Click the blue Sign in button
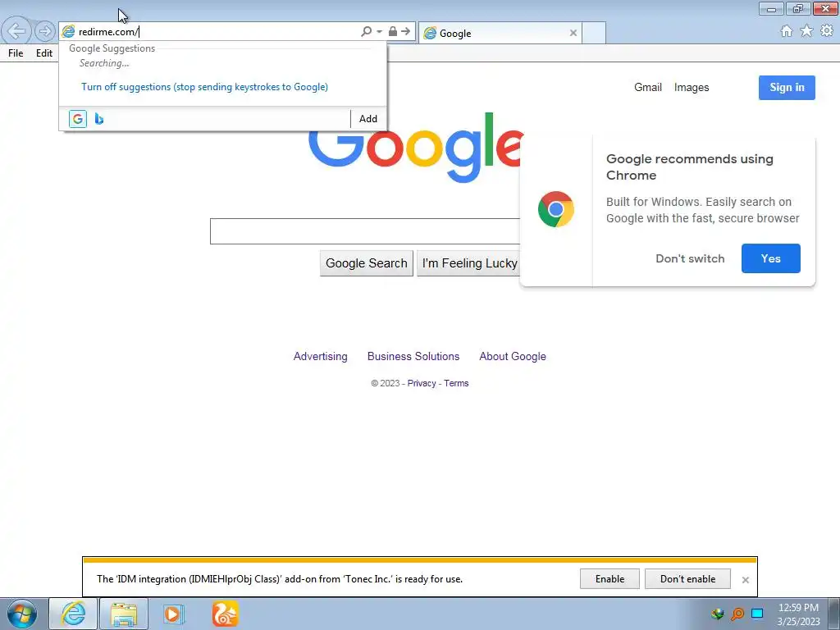The image size is (840, 630). (787, 87)
